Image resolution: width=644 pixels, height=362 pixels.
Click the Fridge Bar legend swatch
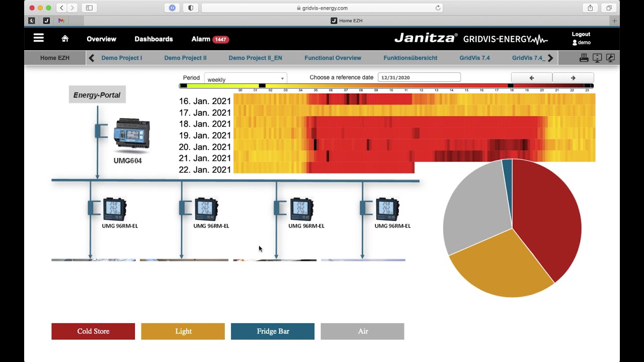pos(273,331)
